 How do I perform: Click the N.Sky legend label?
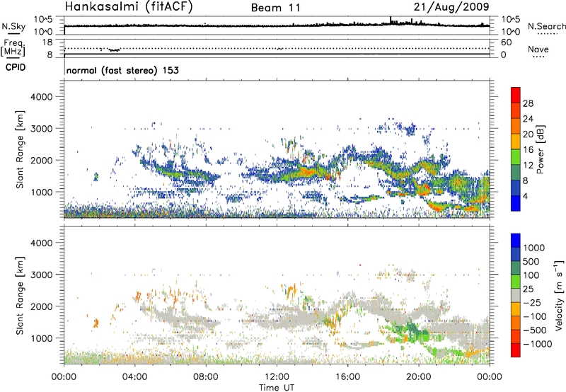(x=13, y=26)
